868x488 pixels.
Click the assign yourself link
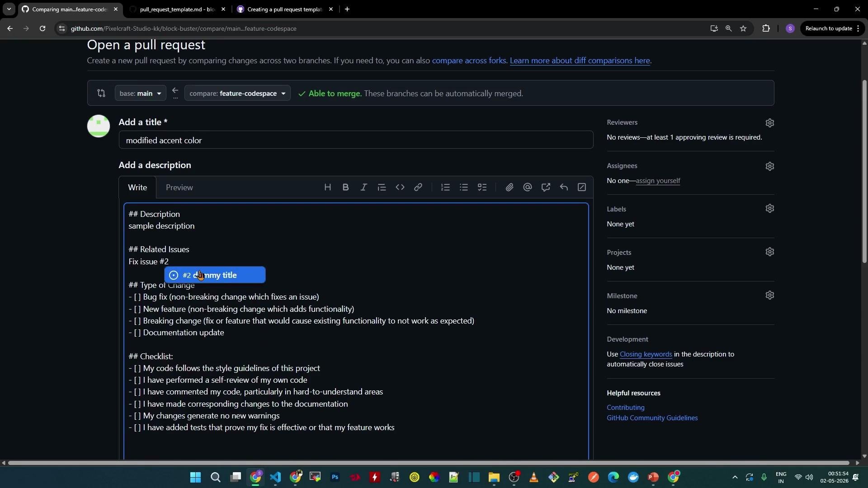658,181
